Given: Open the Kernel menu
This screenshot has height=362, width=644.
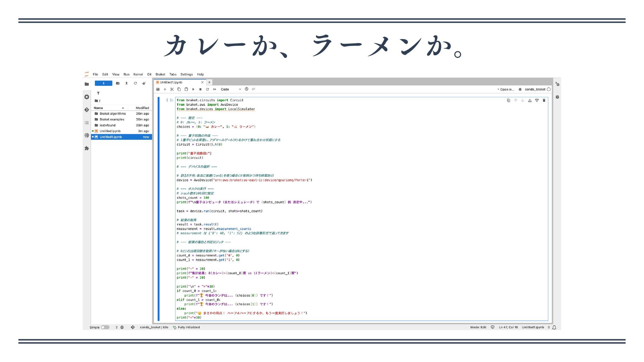Looking at the screenshot, I should click(138, 74).
